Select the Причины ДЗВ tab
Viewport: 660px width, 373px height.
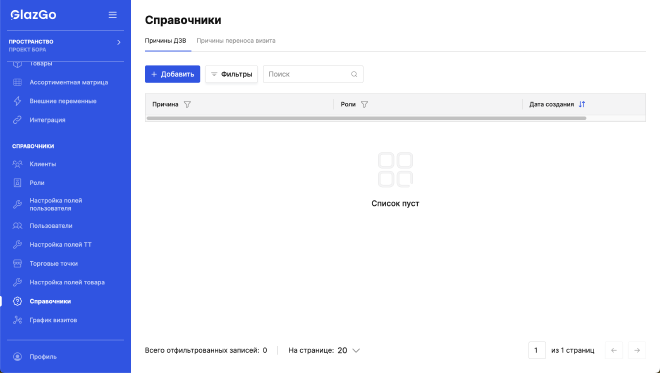tap(165, 41)
